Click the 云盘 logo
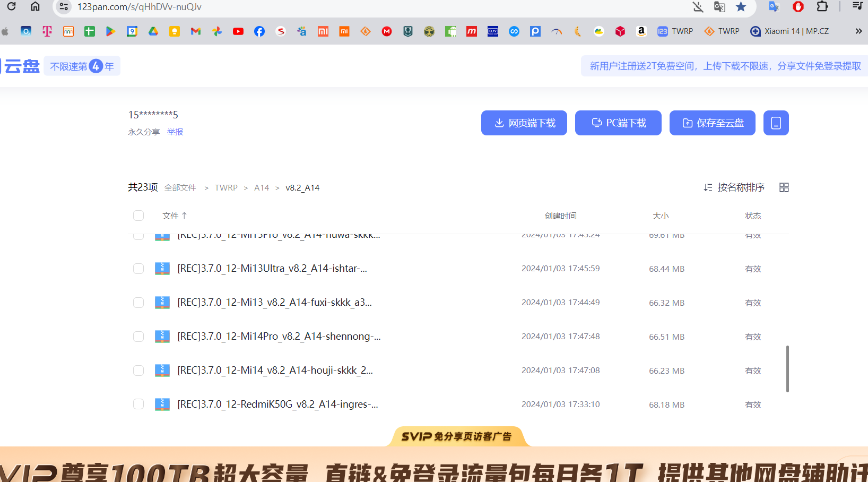Viewport: 868px width, 482px height. [21, 66]
